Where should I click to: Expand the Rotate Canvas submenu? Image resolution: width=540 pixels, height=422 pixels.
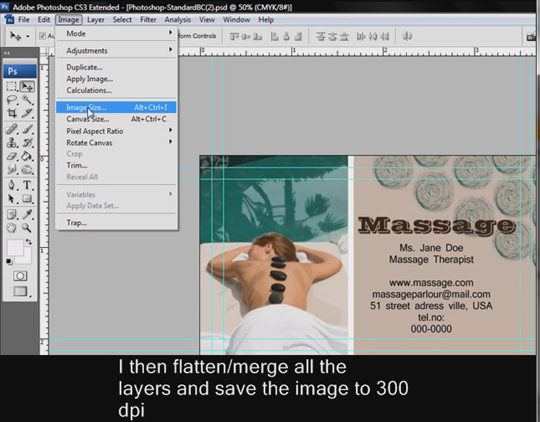[x=116, y=143]
